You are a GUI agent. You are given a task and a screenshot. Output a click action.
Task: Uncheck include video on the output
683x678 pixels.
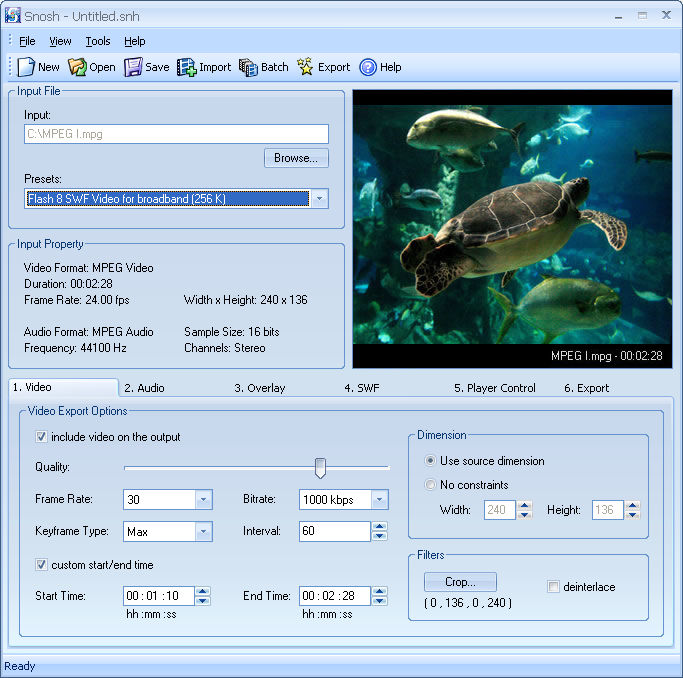[x=41, y=437]
